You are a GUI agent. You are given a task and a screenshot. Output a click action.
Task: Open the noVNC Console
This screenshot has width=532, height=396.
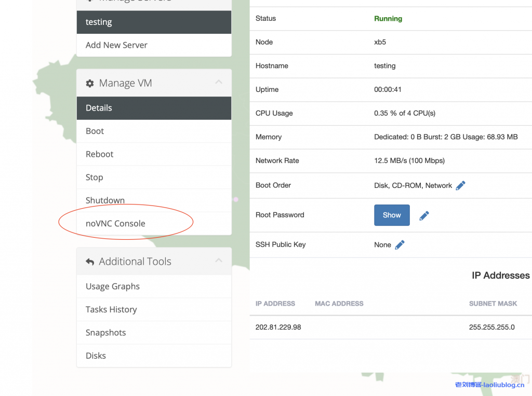(115, 223)
